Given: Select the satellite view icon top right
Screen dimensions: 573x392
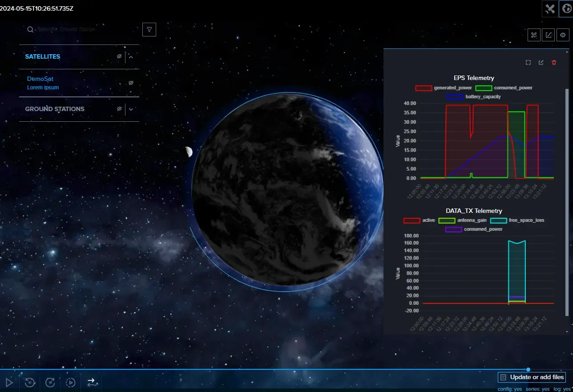Looking at the screenshot, I should click(549, 8).
